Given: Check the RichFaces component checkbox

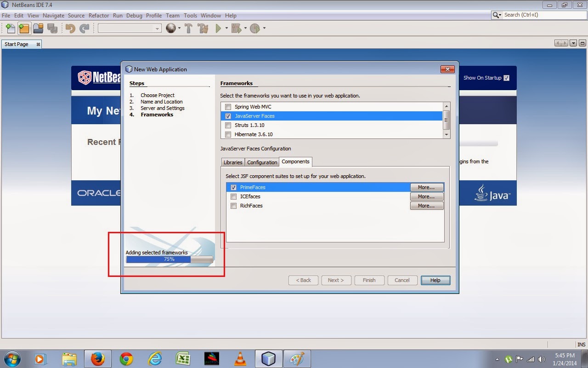Looking at the screenshot, I should click(233, 206).
